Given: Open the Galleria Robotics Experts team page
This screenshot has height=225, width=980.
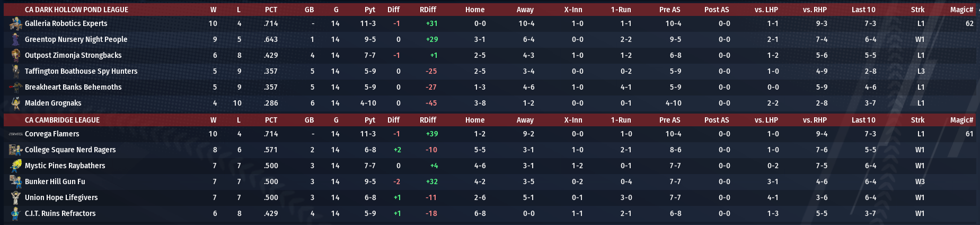Looking at the screenshot, I should click(66, 23).
